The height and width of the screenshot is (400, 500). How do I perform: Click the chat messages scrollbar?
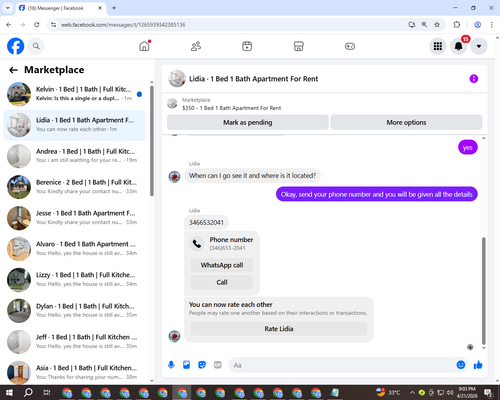click(484, 290)
